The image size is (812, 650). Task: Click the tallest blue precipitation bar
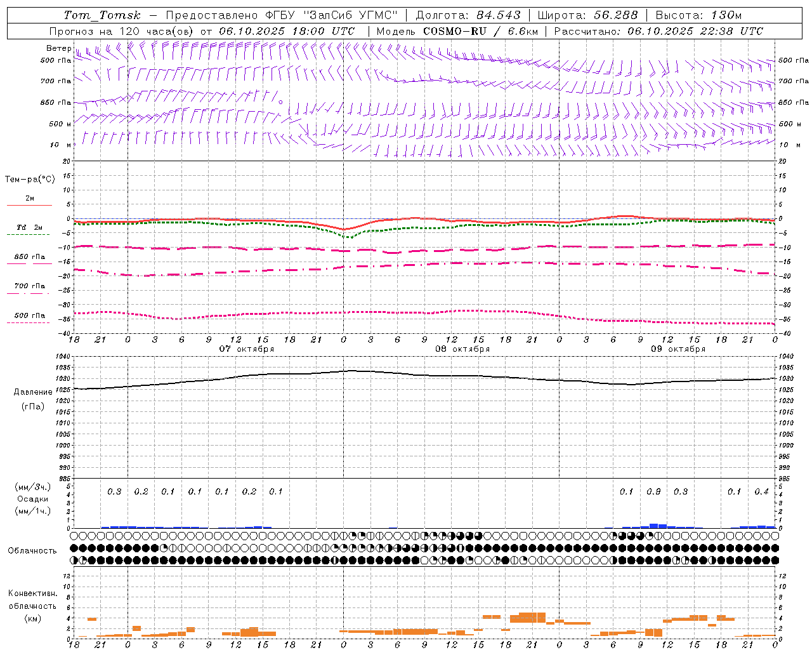pos(654,526)
